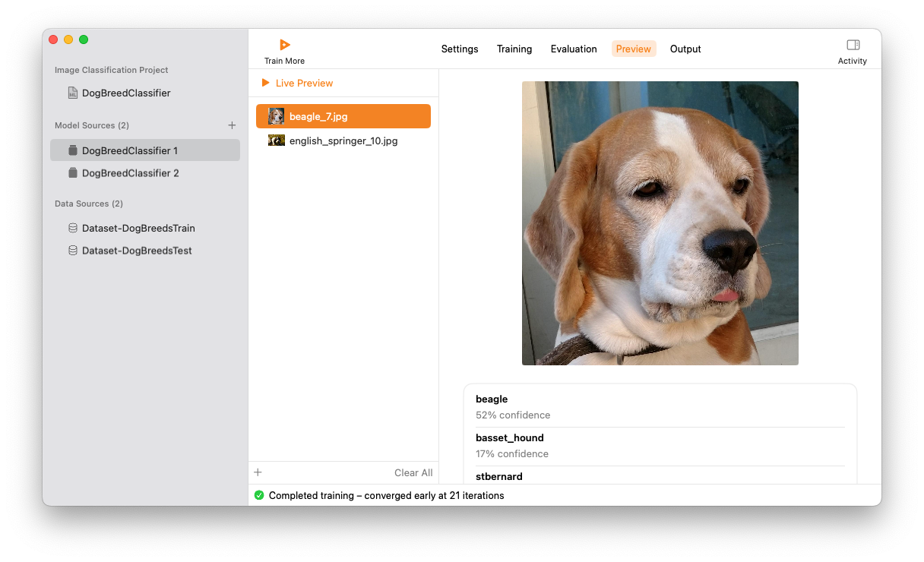
Task: Open the Evaluation tab
Action: pos(574,49)
